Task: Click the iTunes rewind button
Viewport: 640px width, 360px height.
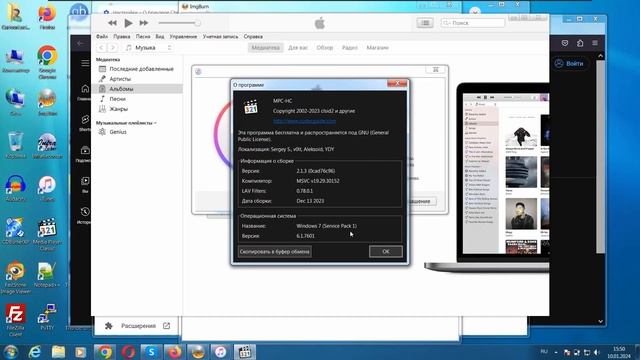Action: 112,23
